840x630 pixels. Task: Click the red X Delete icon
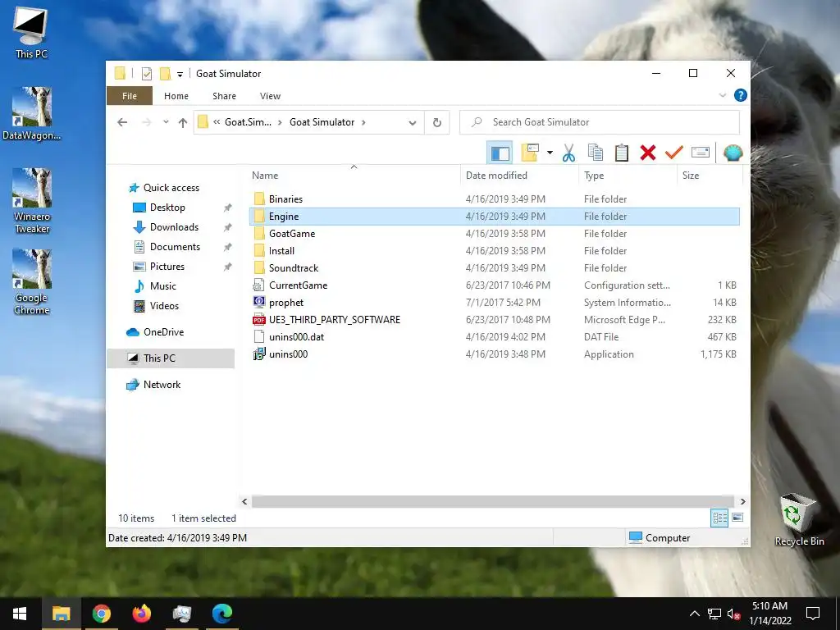(x=648, y=153)
